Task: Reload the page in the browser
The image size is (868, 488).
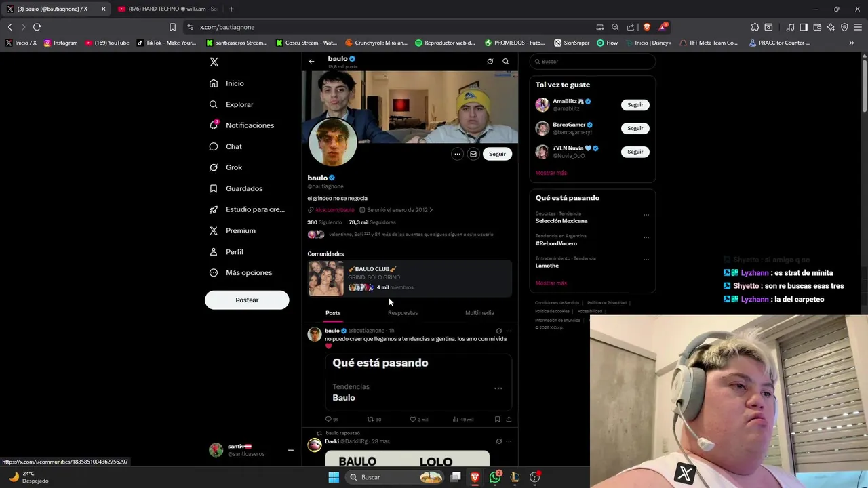Action: 37,27
